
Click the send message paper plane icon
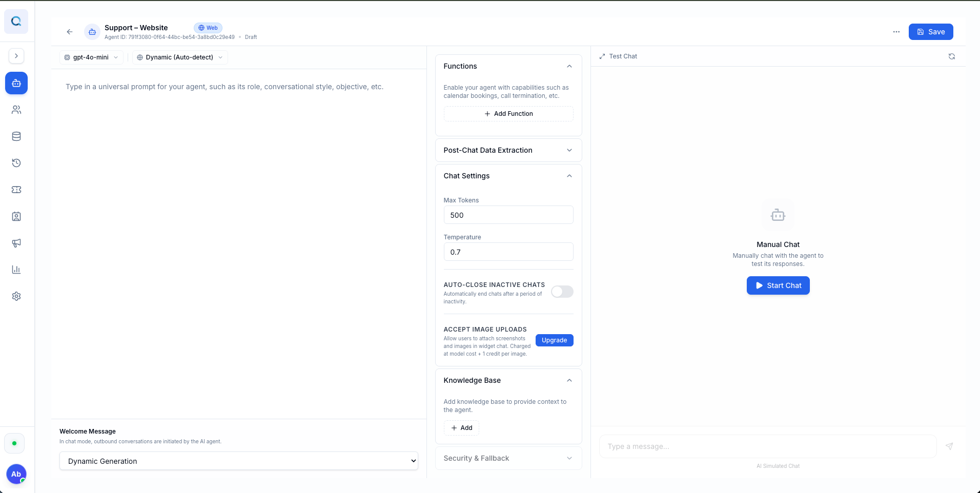pos(949,446)
